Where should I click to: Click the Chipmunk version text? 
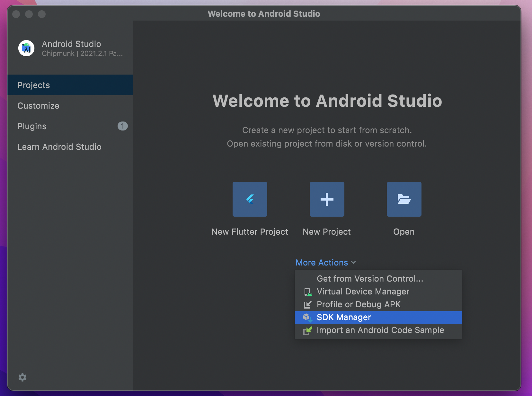(82, 54)
